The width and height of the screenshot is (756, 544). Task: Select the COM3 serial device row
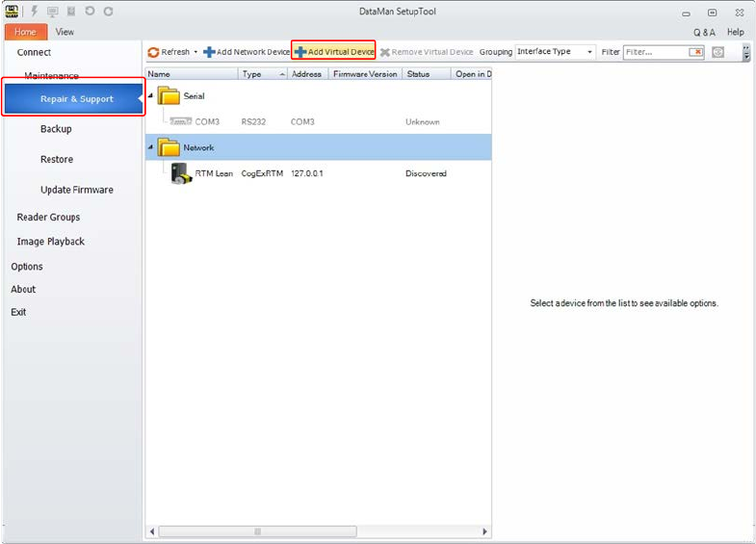click(318, 121)
